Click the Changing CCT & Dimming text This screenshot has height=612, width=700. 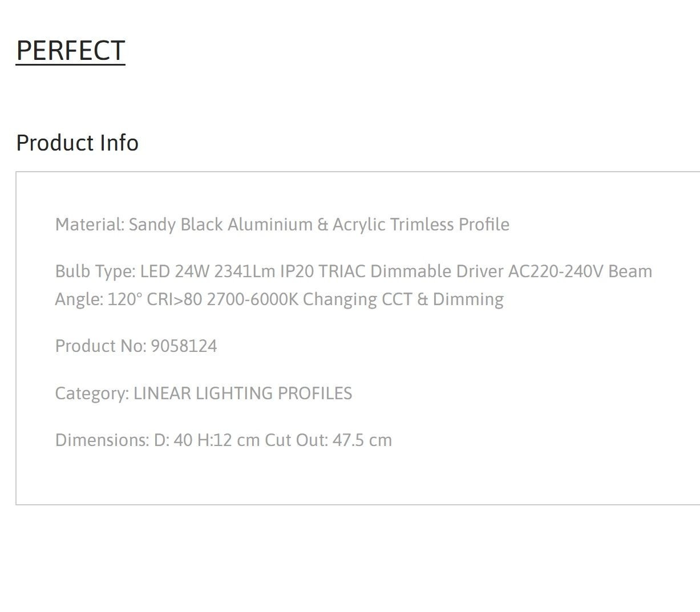(403, 299)
